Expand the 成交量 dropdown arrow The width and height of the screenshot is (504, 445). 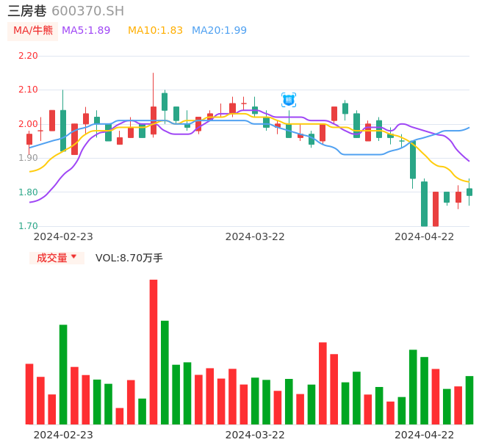point(73,258)
